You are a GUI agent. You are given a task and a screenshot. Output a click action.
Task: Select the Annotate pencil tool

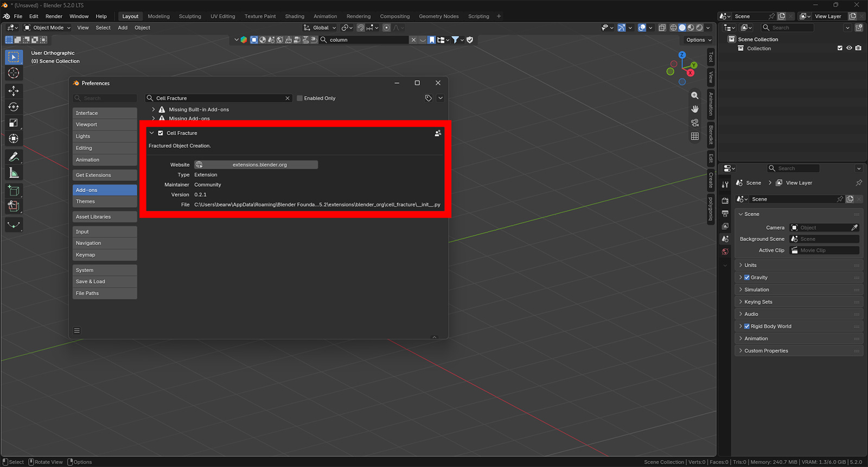(14, 157)
